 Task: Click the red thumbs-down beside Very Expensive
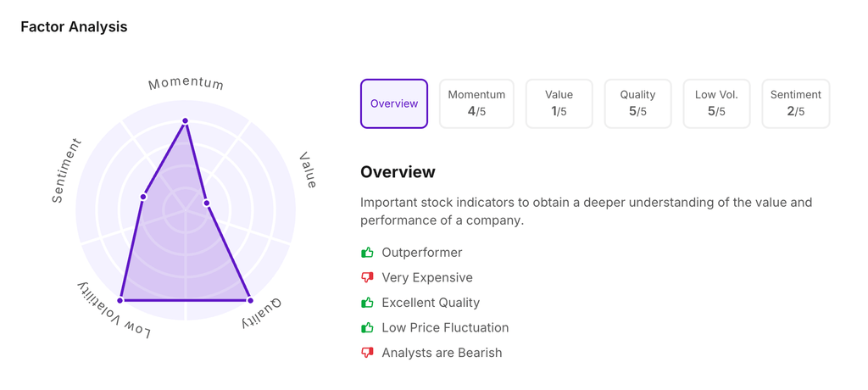367,278
